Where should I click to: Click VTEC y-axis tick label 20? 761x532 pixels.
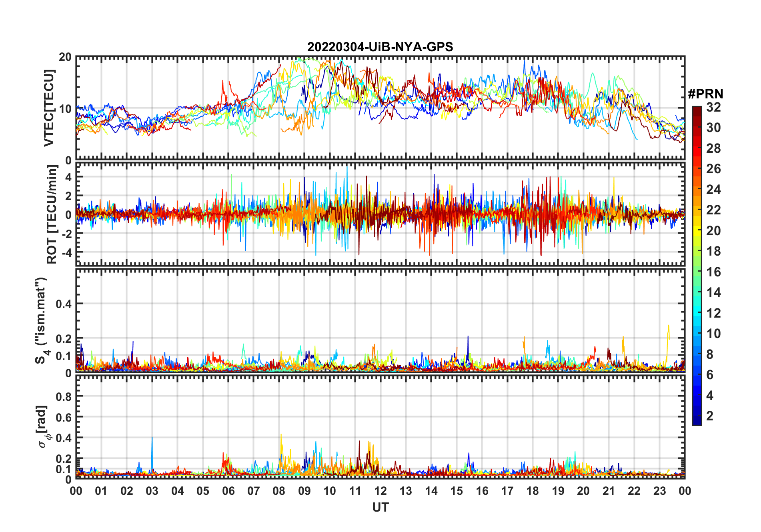click(65, 57)
